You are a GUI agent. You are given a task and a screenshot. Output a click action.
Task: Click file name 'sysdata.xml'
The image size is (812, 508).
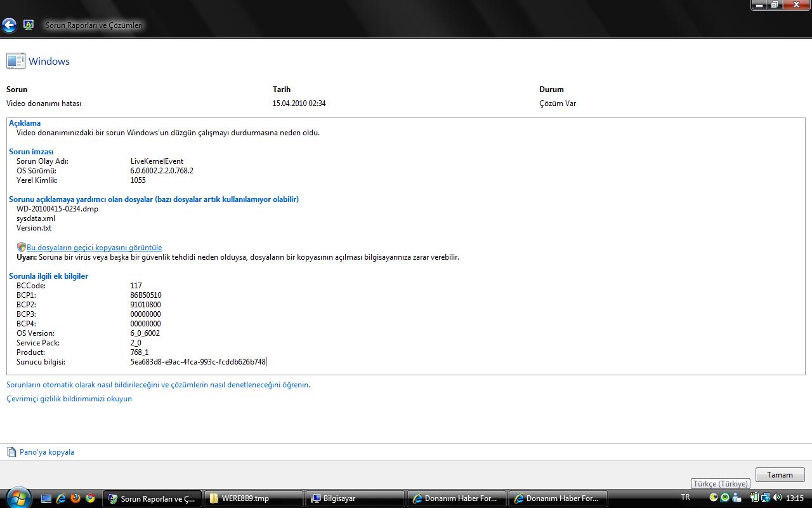click(36, 218)
